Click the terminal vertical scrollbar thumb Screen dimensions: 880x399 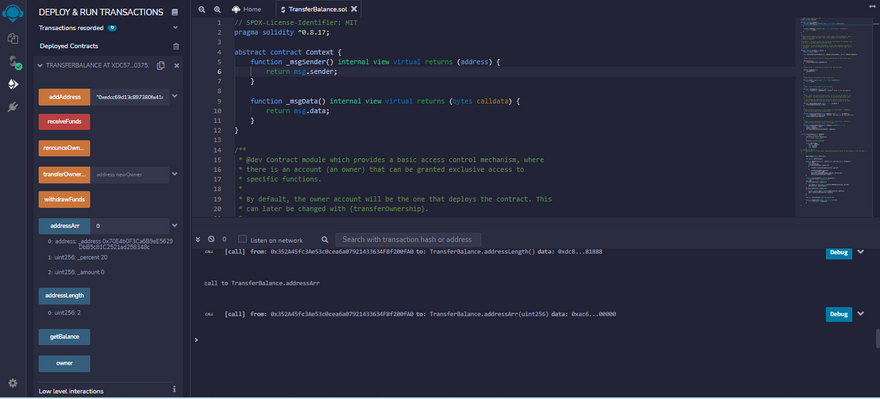(878, 338)
